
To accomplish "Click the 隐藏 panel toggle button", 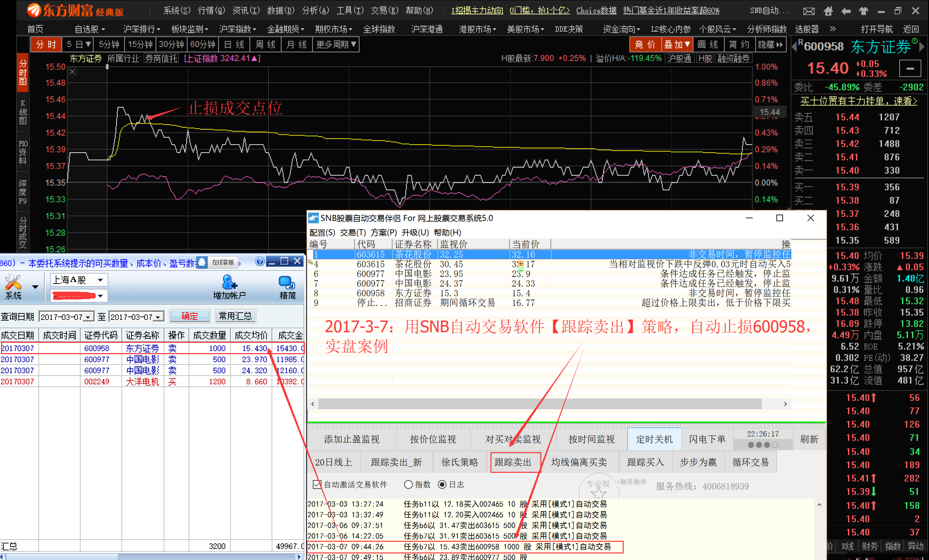I will point(771,45).
